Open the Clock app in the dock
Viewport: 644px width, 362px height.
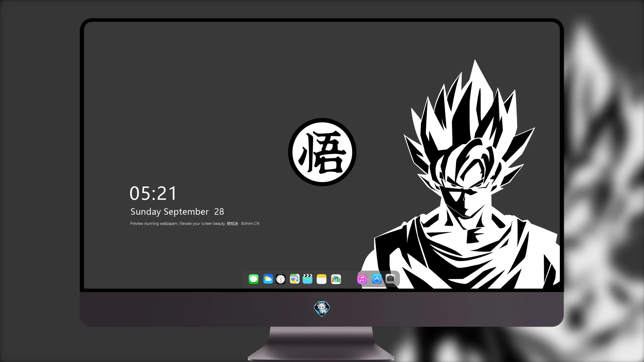click(x=281, y=279)
